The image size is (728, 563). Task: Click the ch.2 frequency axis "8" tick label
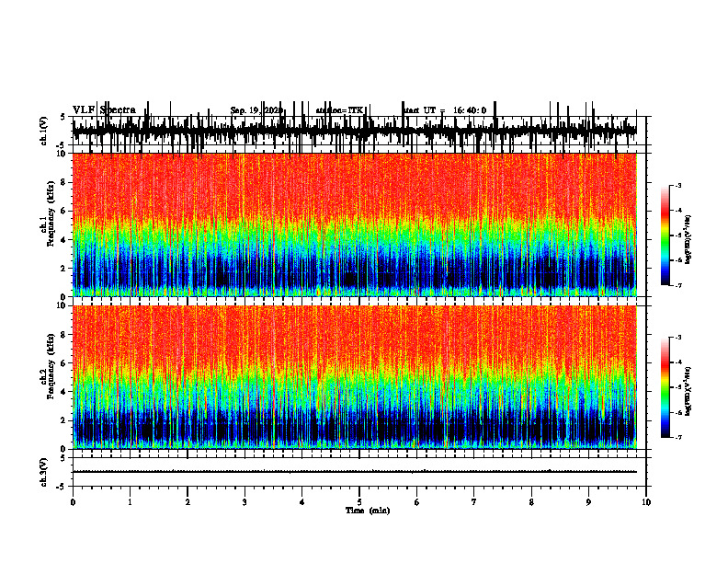pos(64,335)
